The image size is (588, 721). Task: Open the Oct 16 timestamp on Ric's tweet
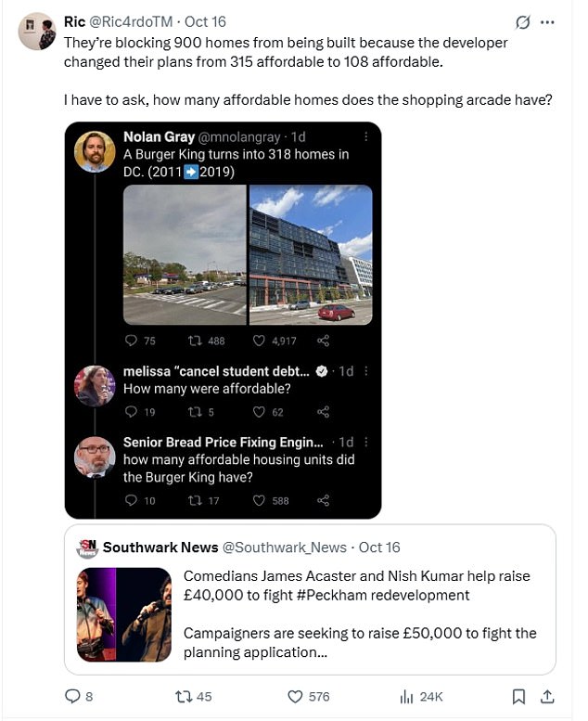click(x=204, y=21)
